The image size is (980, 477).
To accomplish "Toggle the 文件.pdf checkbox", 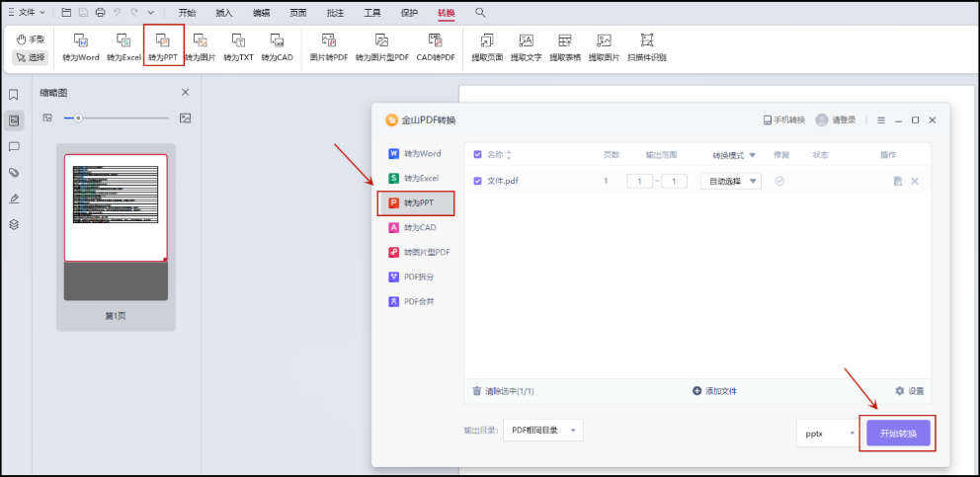I will [477, 182].
